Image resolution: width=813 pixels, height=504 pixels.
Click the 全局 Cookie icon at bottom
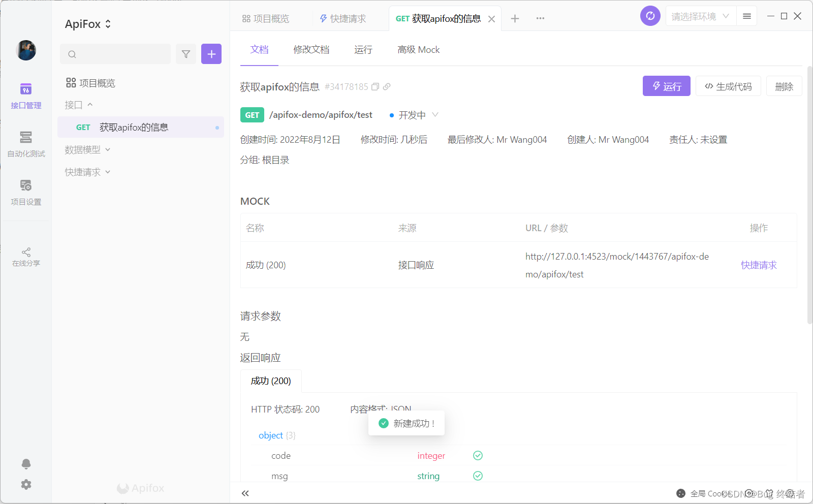coord(681,493)
